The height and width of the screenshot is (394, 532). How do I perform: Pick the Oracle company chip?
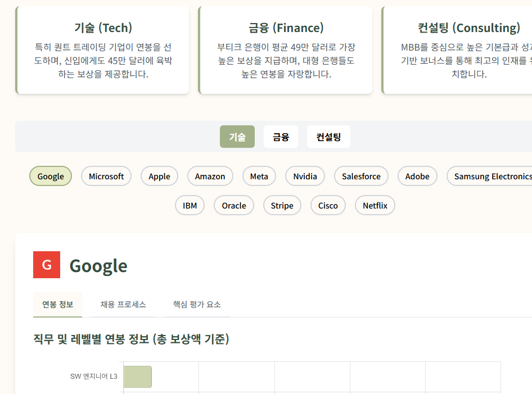(234, 205)
